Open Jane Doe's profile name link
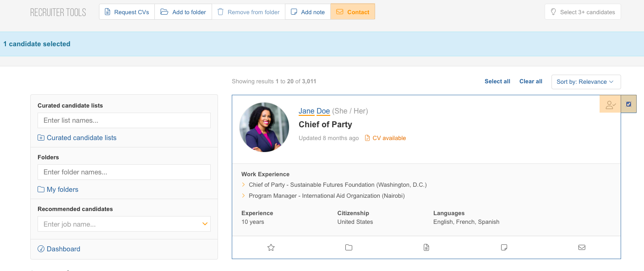Viewport: 644px width, 271px height. 314,111
